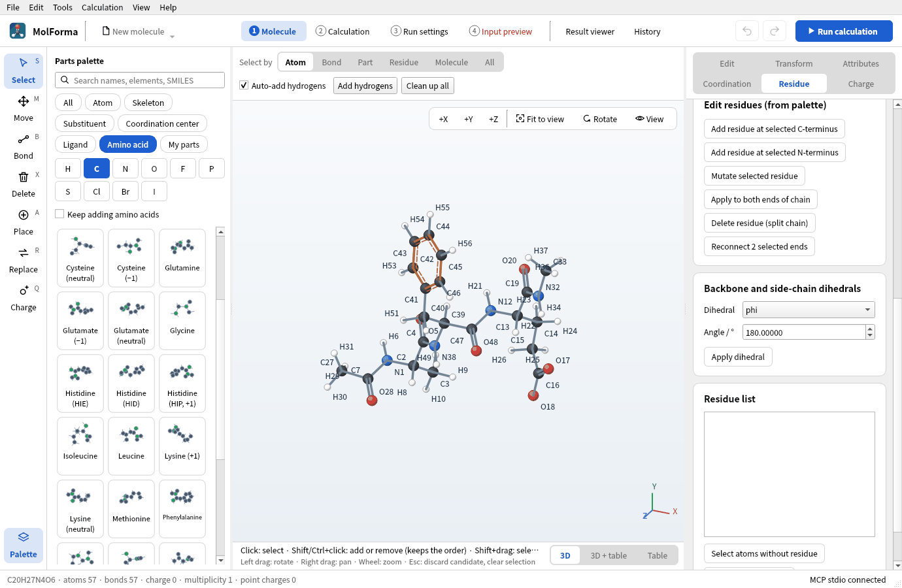Click the Run calculation button

(844, 31)
